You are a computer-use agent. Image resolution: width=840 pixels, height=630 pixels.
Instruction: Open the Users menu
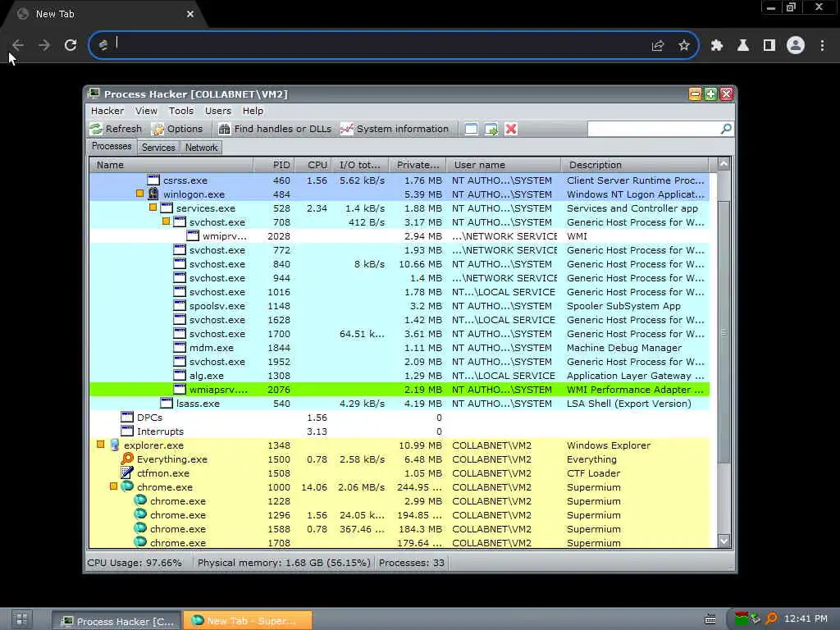[218, 111]
